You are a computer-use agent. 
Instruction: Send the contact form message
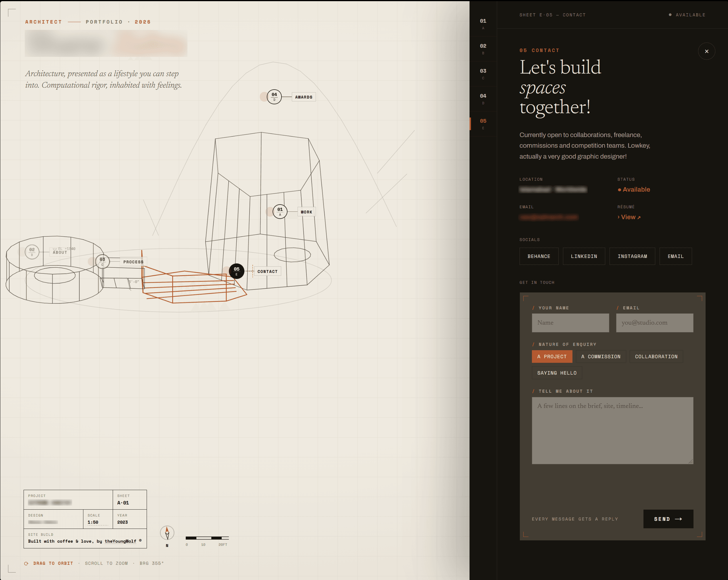(x=668, y=519)
